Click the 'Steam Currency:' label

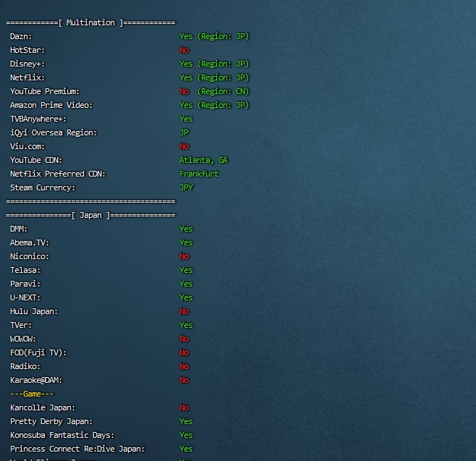click(43, 187)
